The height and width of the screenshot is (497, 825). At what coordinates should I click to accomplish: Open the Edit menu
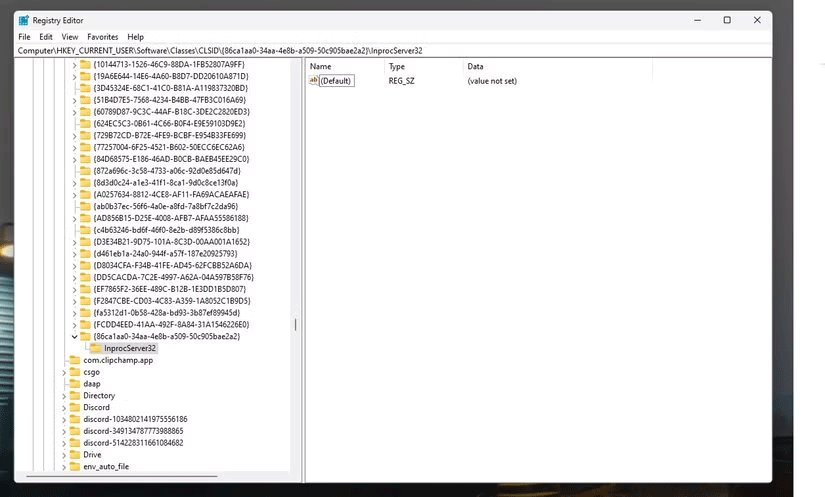click(46, 36)
